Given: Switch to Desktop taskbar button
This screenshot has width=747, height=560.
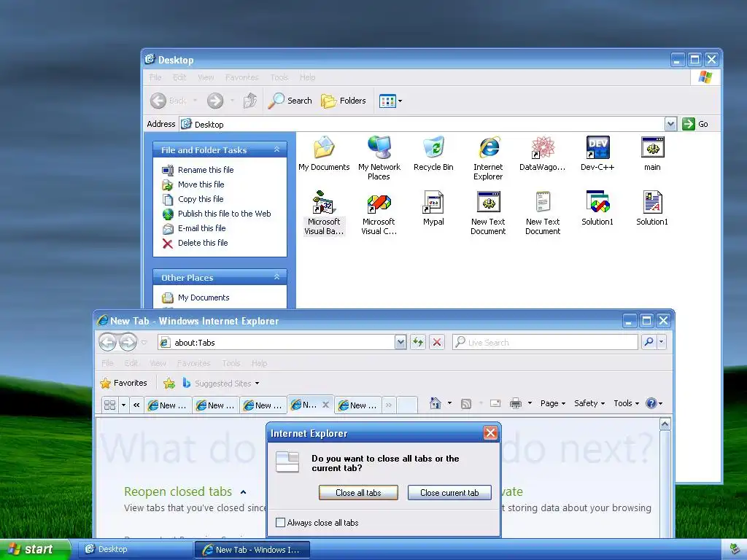Looking at the screenshot, I should 134,549.
